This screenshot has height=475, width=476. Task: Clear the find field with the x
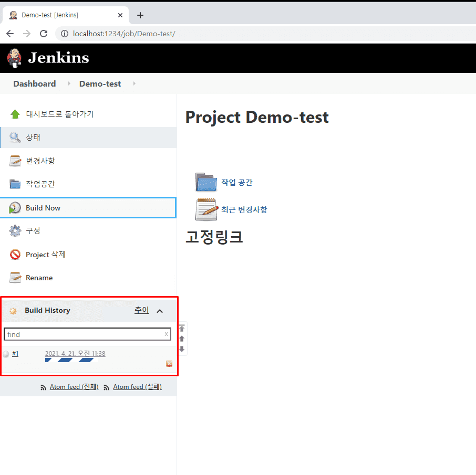[x=167, y=334]
